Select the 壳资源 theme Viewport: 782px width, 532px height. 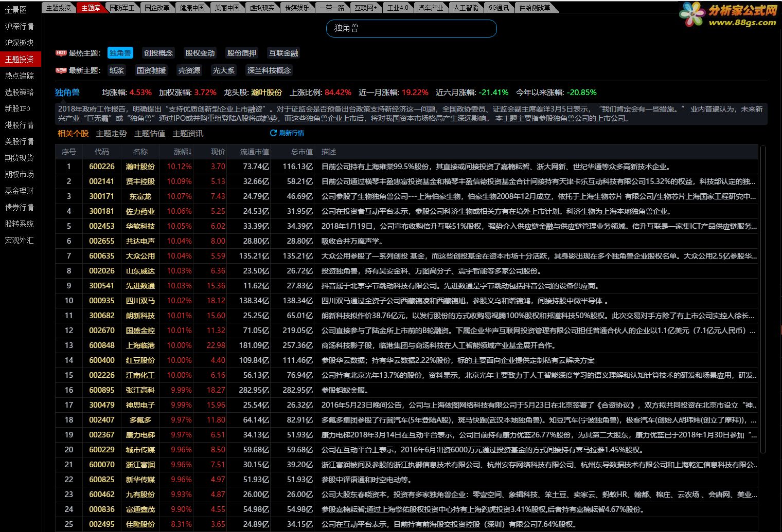pyautogui.click(x=189, y=70)
